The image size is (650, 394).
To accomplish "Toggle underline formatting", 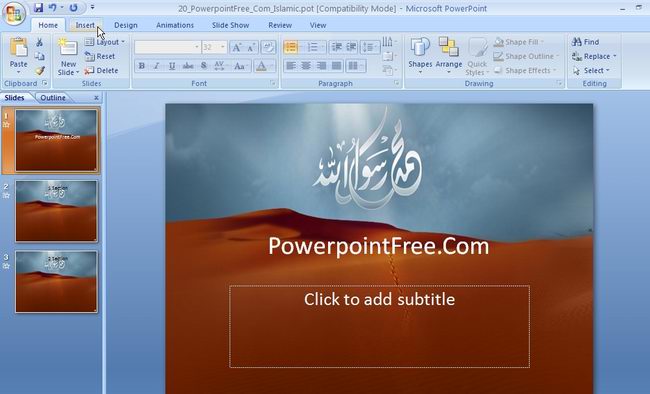I will [172, 66].
